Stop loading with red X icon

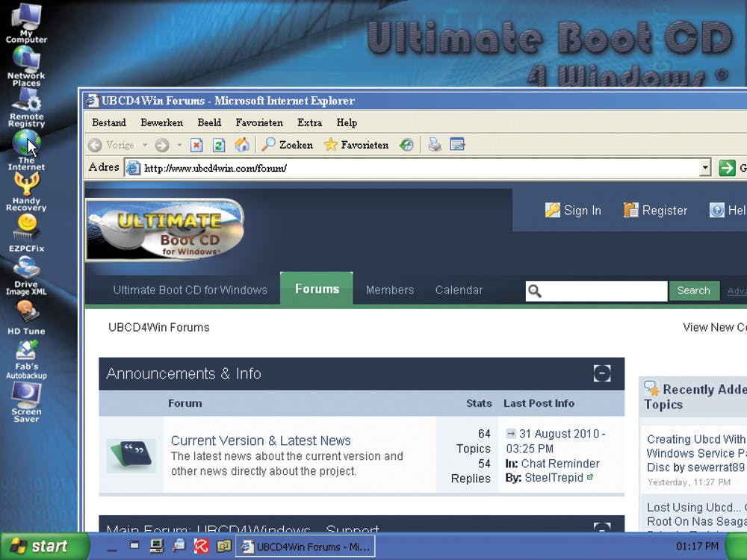196,146
